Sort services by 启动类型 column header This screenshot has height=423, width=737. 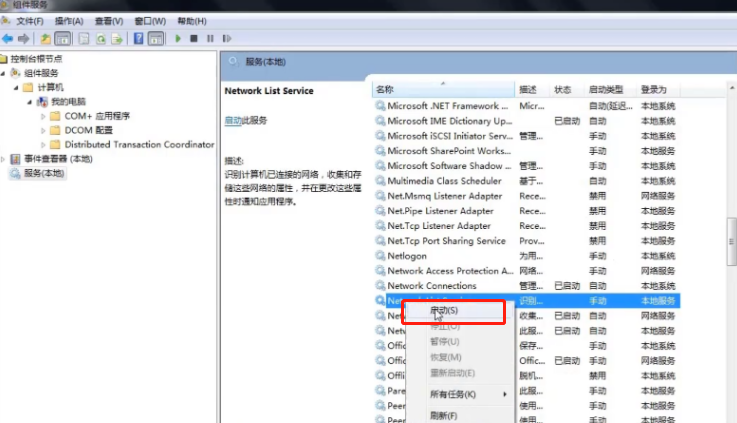tap(607, 89)
